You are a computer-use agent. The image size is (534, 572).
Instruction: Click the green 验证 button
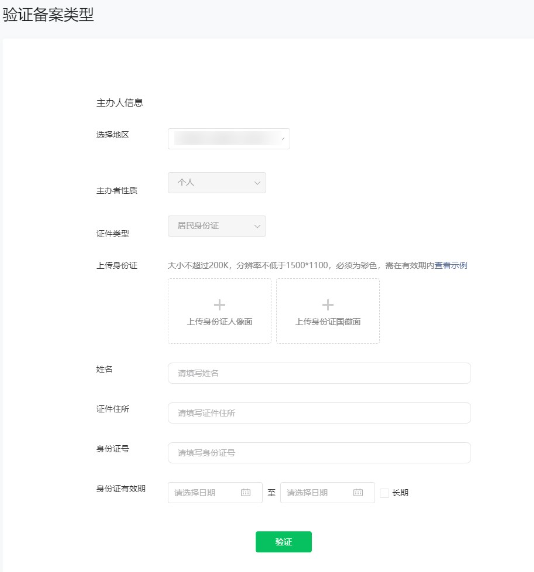pyautogui.click(x=284, y=542)
